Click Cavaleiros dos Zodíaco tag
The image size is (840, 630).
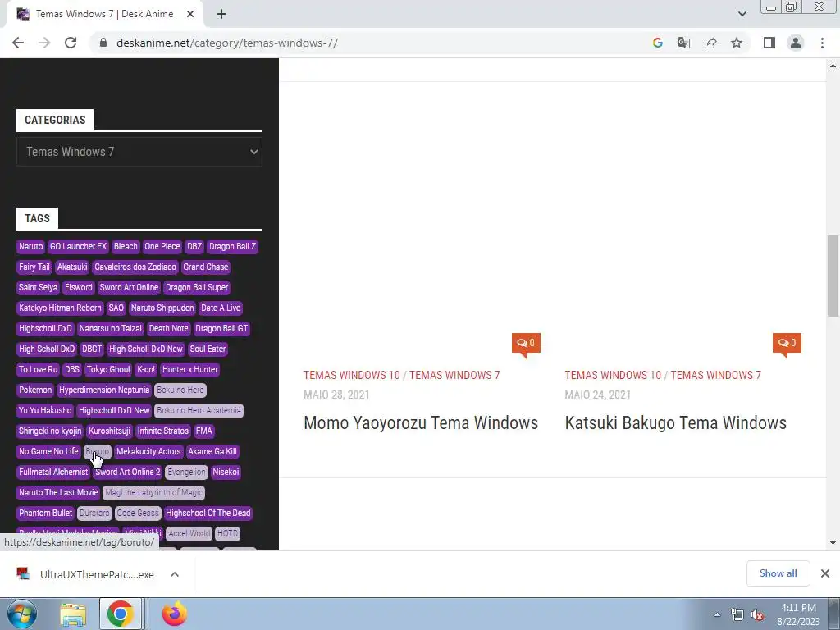[135, 267]
